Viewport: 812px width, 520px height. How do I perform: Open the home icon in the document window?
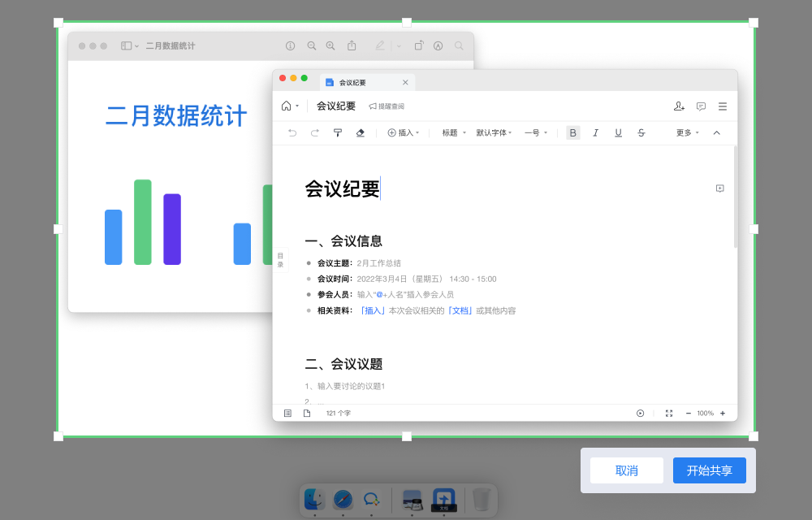click(x=287, y=106)
